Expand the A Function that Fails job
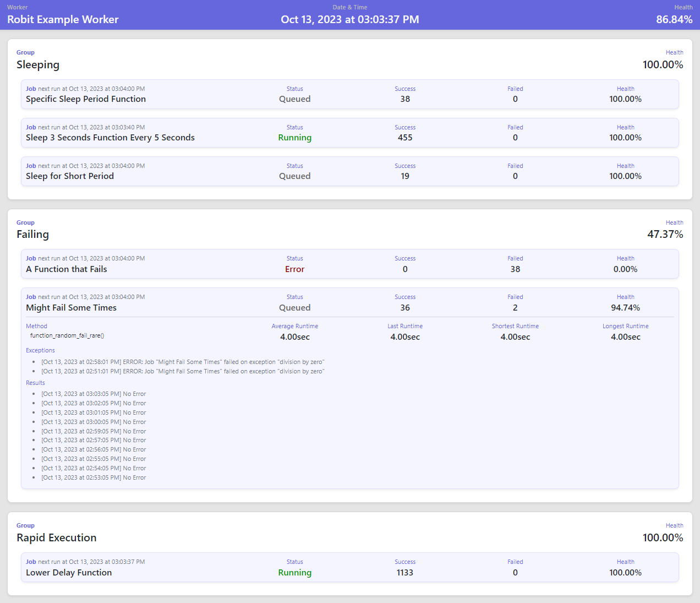 point(349,264)
